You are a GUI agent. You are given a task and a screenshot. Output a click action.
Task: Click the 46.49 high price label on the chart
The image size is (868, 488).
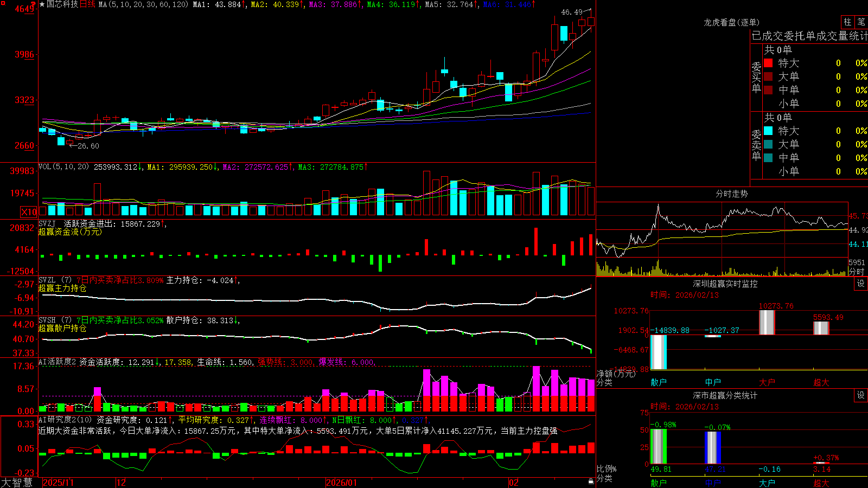point(571,12)
